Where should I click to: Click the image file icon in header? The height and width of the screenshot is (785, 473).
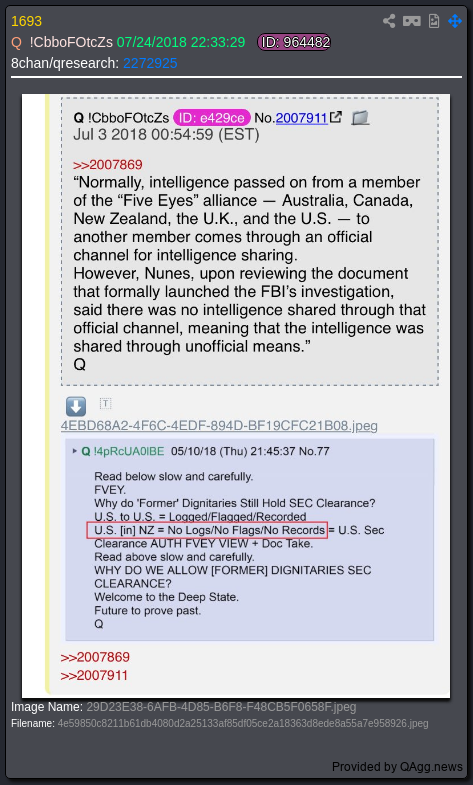434,21
